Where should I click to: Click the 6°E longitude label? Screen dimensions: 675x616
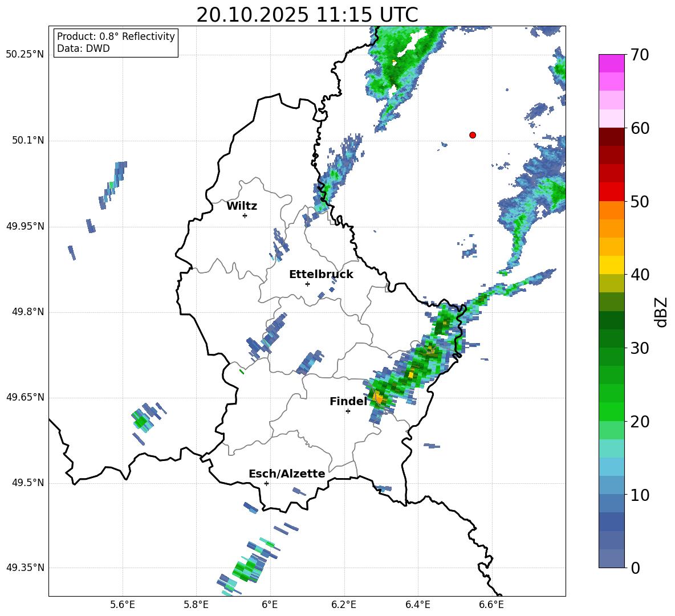coord(270,605)
